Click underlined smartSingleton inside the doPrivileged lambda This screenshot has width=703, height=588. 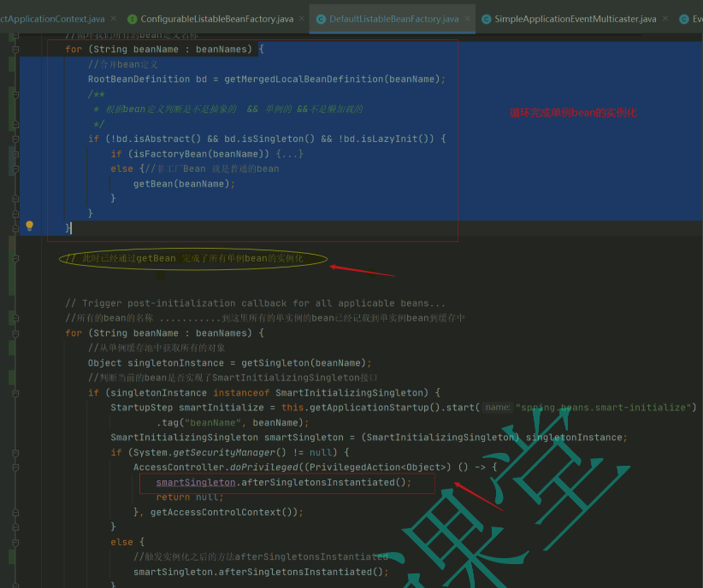pyautogui.click(x=196, y=483)
